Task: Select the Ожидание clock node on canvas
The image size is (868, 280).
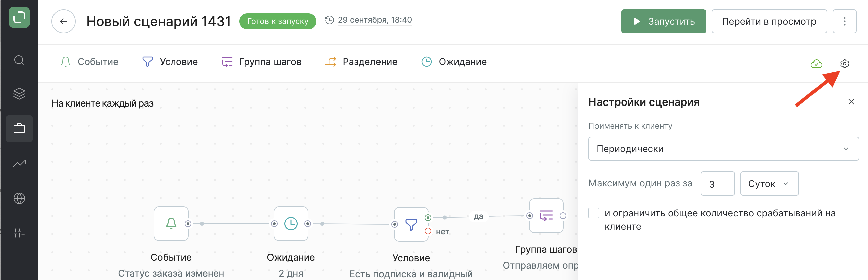Action: 291,223
